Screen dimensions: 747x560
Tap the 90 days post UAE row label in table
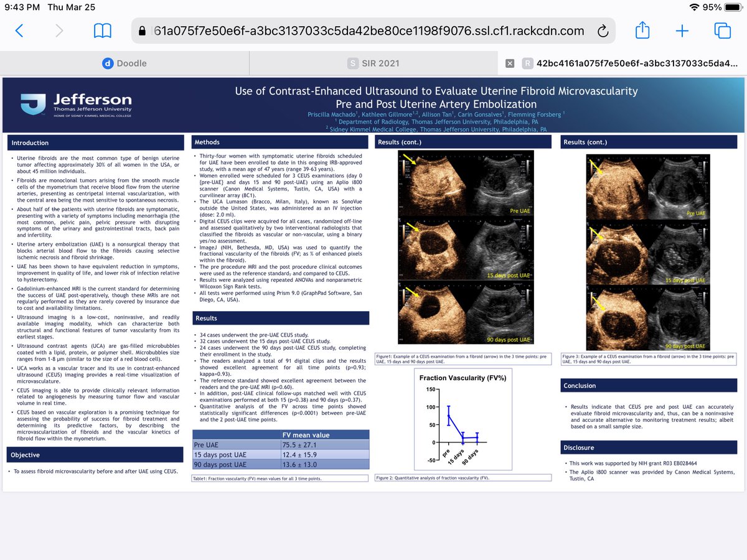point(237,465)
